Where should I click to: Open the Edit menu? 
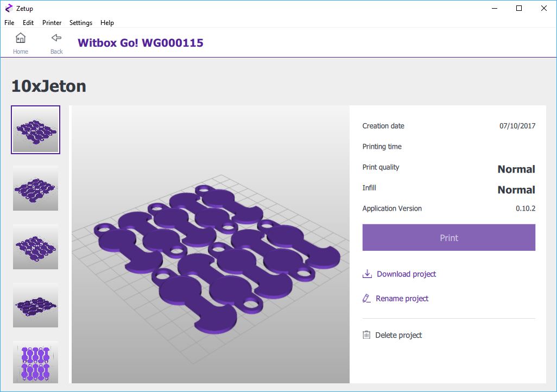coord(28,23)
